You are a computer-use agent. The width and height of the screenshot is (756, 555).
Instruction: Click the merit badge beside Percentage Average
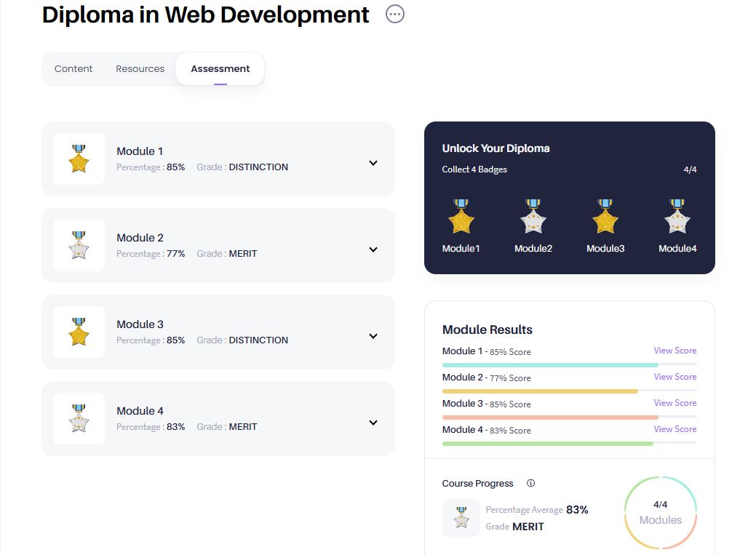click(461, 516)
